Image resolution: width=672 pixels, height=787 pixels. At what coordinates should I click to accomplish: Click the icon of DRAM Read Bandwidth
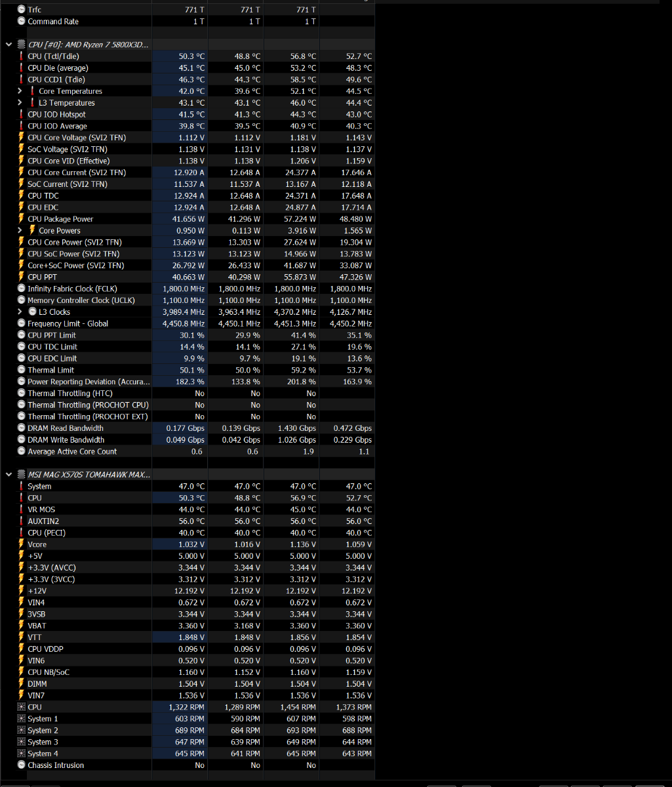[x=22, y=428]
